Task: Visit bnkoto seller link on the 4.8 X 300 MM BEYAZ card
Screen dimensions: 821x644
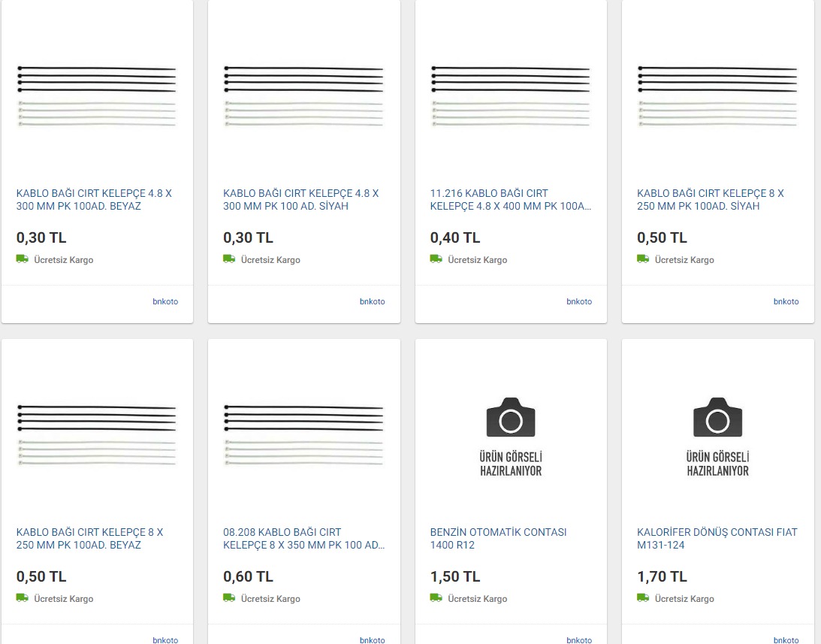Action: tap(165, 301)
